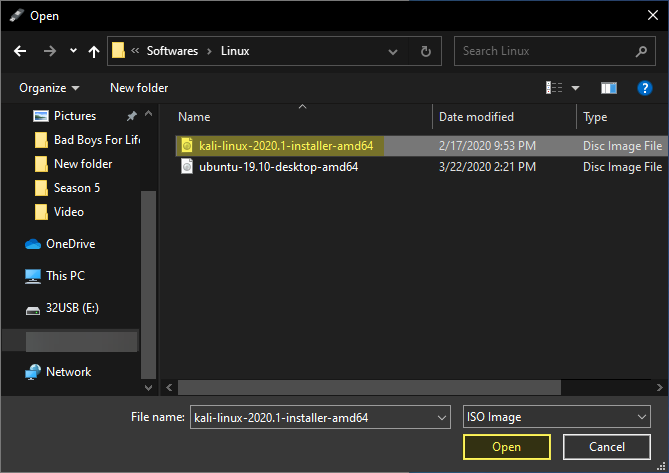Go back with the left arrow button
This screenshot has height=473, width=669.
coord(20,51)
